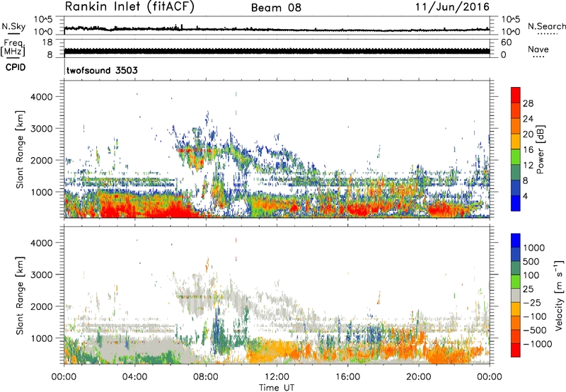This screenshot has height=392, width=566.
Task: Click the "-1000" velocity colorbar label
Action: point(537,344)
